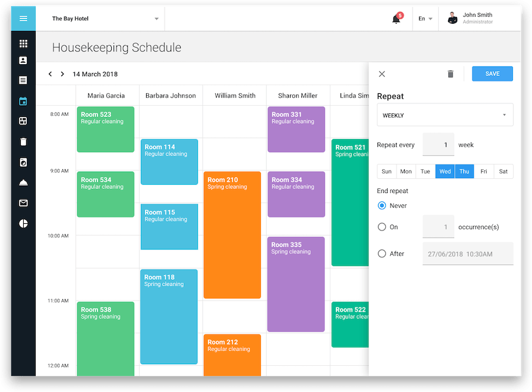Open the mail envelope icon in sidebar
The width and height of the screenshot is (532, 392).
pos(23,203)
